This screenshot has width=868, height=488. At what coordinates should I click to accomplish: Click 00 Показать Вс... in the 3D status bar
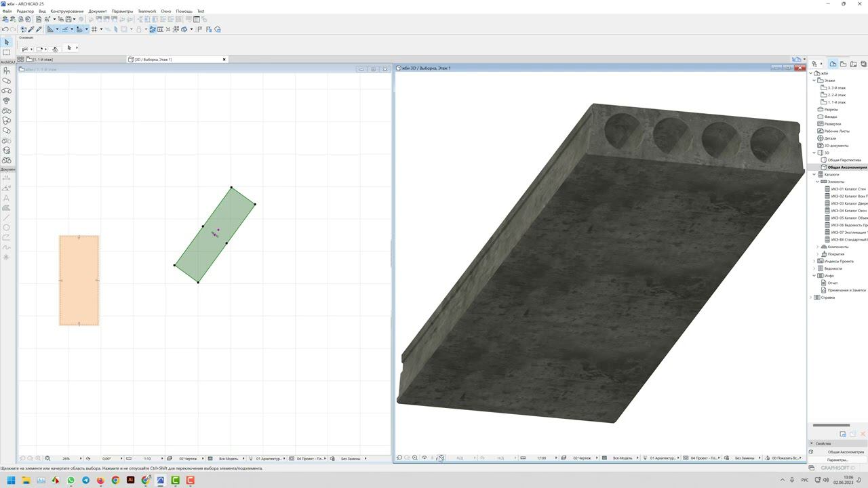[x=786, y=458]
